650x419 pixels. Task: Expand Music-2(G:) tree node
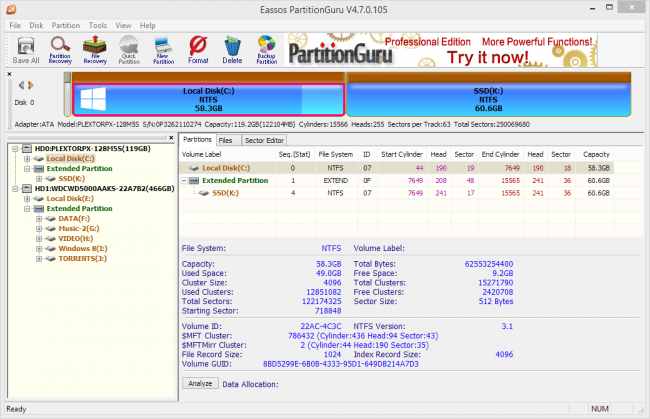tap(39, 229)
